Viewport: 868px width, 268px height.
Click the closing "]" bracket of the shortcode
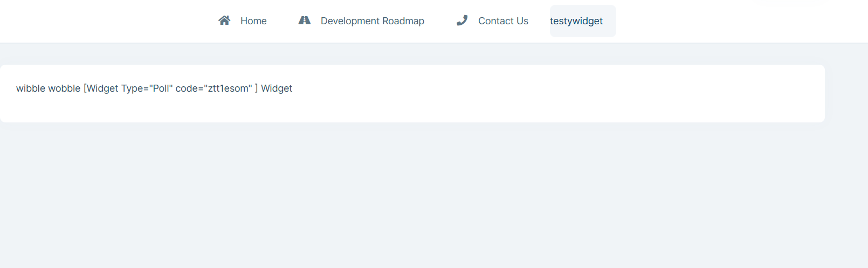click(x=256, y=88)
